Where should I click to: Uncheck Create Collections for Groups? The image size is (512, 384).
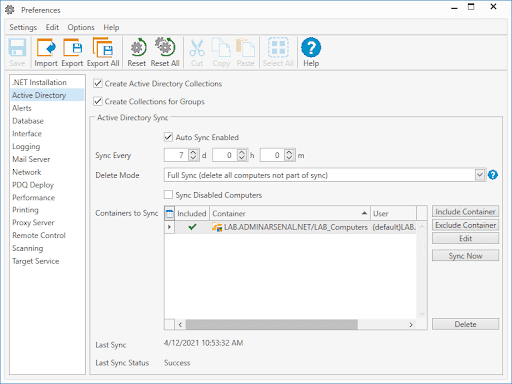98,101
